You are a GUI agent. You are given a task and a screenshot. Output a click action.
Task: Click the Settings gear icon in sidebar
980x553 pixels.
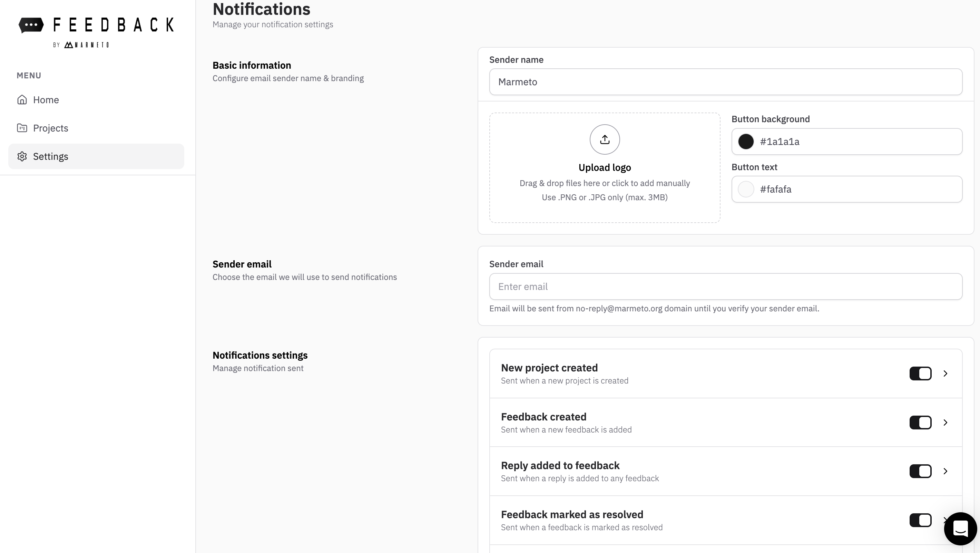(22, 156)
